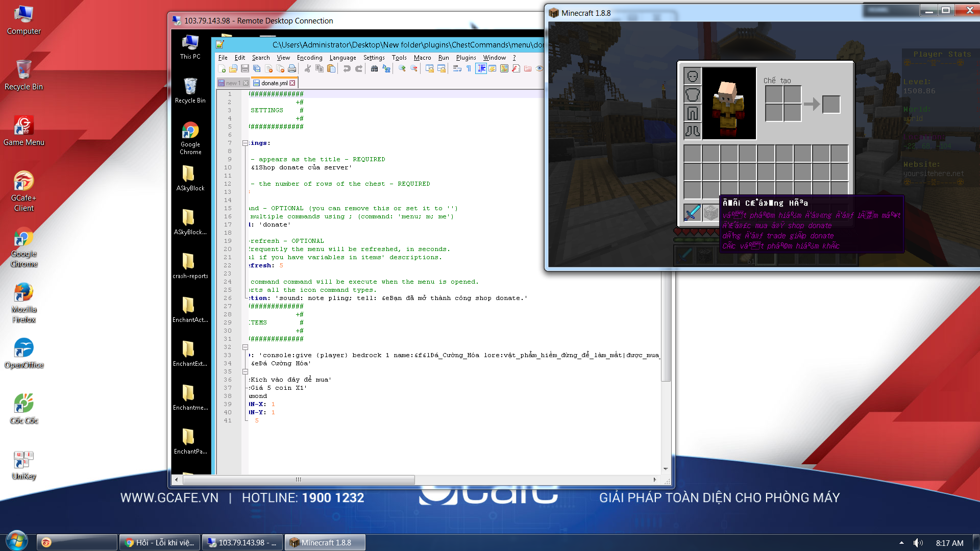Click the Windows Start button
The image size is (980, 551).
click(17, 541)
